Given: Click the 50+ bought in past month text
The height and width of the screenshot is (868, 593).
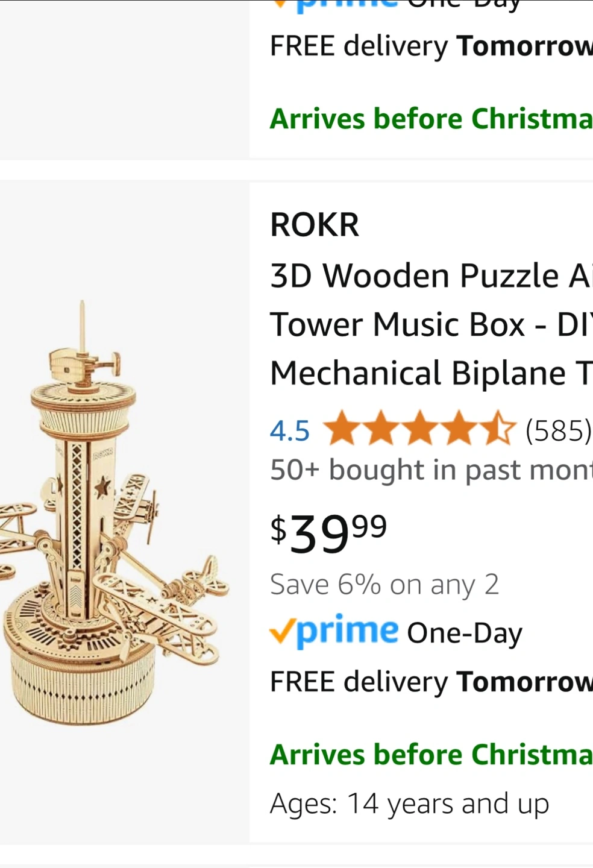Looking at the screenshot, I should click(431, 470).
